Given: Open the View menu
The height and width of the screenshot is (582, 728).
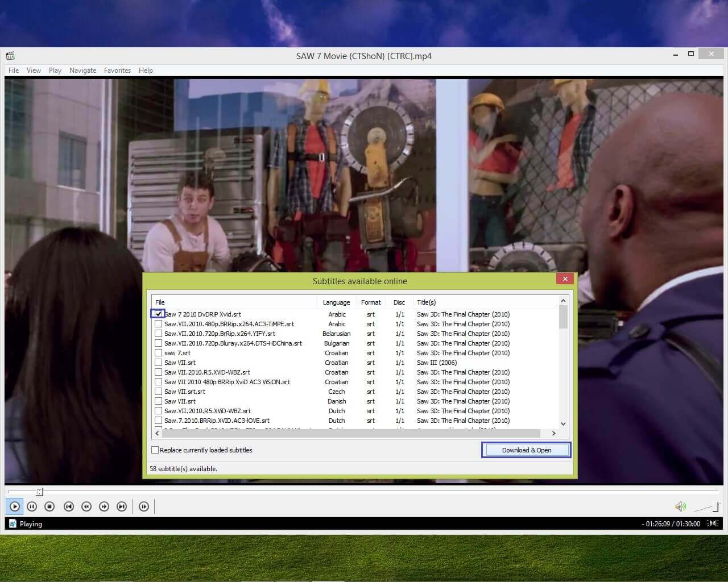Looking at the screenshot, I should pos(34,70).
